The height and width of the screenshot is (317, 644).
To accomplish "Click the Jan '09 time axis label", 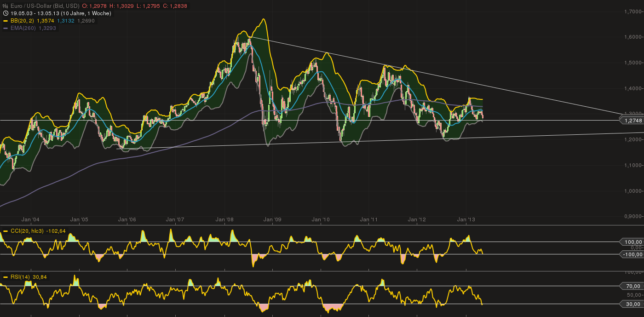I will coord(272,220).
